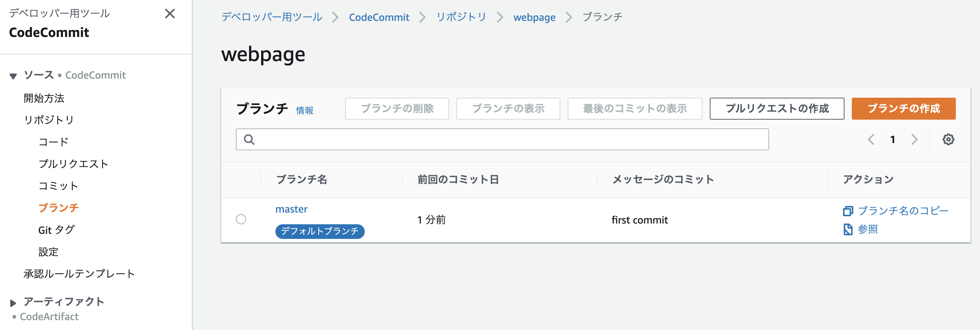The height and width of the screenshot is (330, 980).
Task: Click the magnifier search icon
Action: pyautogui.click(x=249, y=139)
